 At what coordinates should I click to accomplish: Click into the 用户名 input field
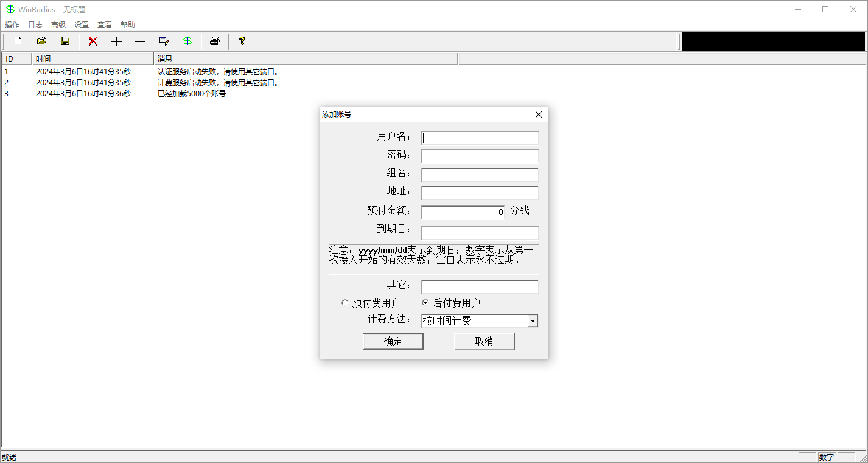480,138
